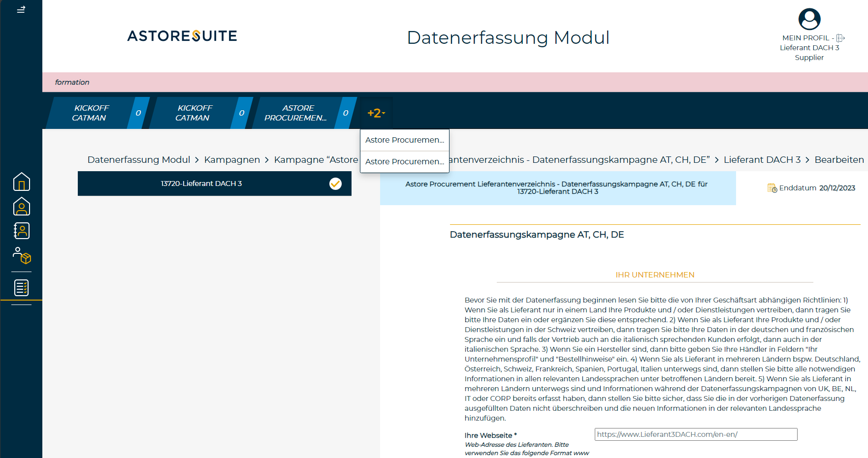This screenshot has width=868, height=458.
Task: Click the Ihre Webseite label
Action: [x=490, y=435]
